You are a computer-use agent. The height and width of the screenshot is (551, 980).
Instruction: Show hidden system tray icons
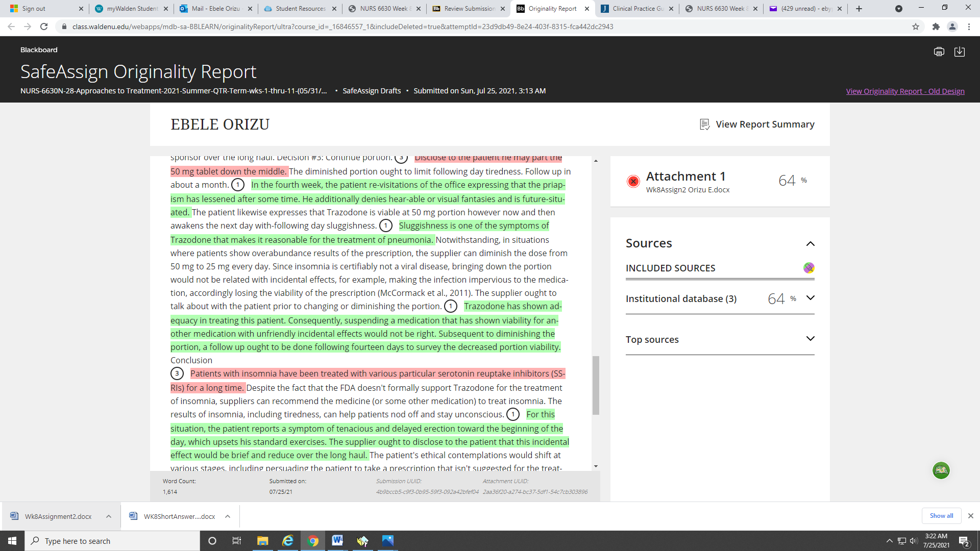889,541
